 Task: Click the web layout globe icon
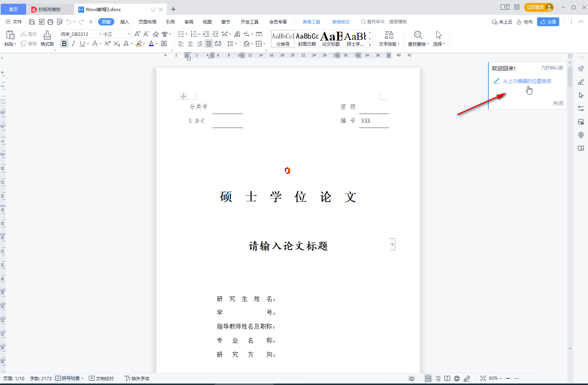pyautogui.click(x=457, y=378)
